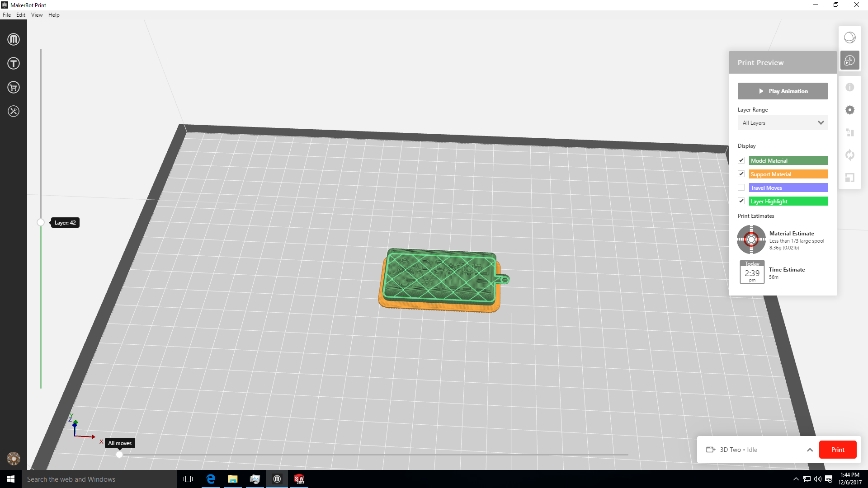Image resolution: width=868 pixels, height=488 pixels.
Task: Open the View menu
Action: tap(37, 14)
